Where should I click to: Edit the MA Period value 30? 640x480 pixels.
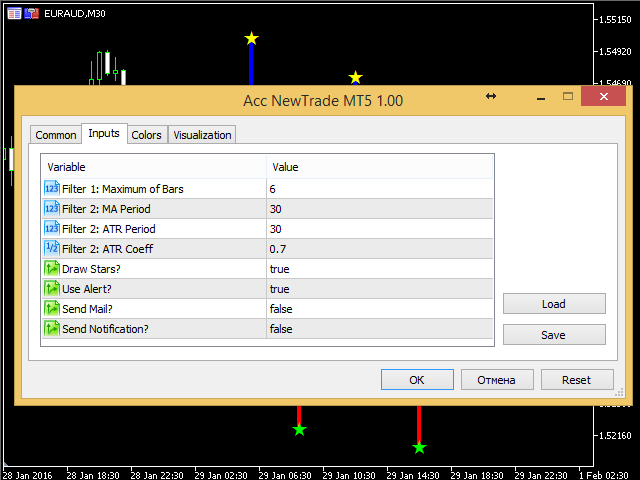380,209
